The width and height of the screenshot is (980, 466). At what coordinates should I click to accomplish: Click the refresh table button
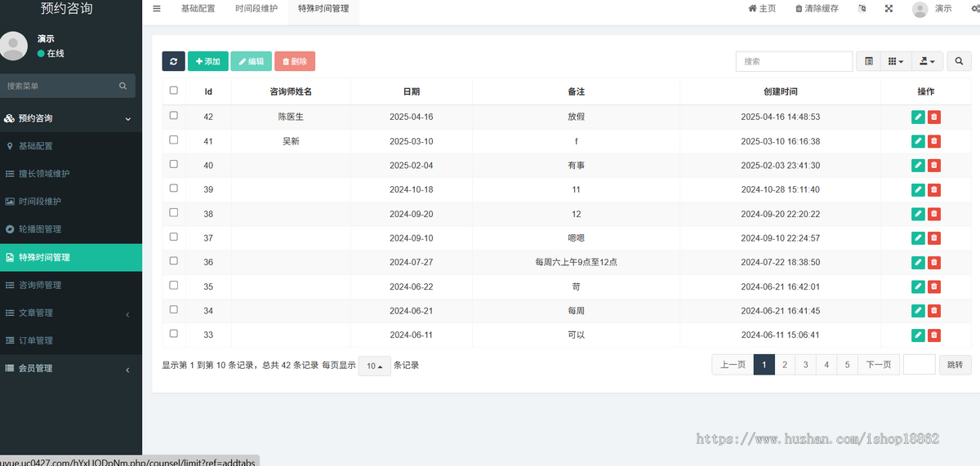pyautogui.click(x=173, y=61)
